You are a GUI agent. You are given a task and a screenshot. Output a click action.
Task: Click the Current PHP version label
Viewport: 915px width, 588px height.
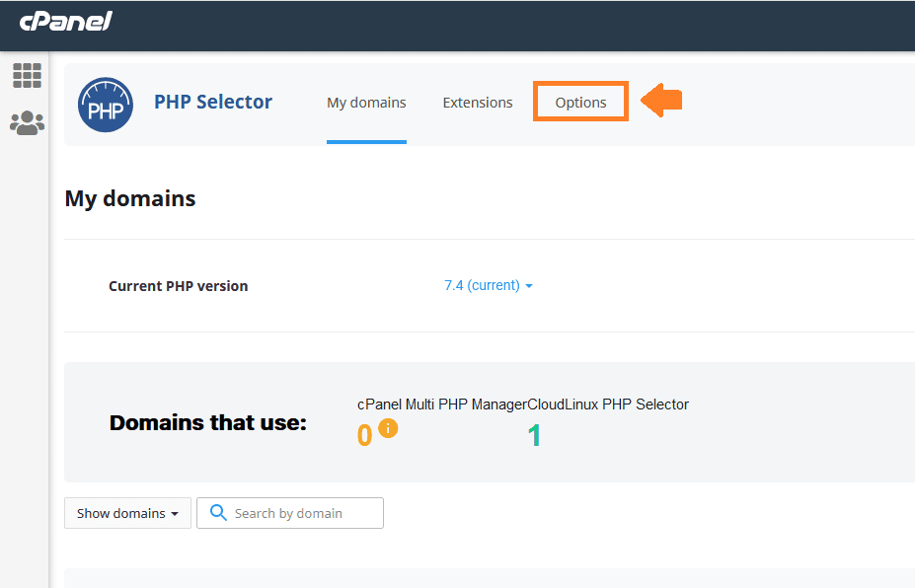[x=179, y=286]
